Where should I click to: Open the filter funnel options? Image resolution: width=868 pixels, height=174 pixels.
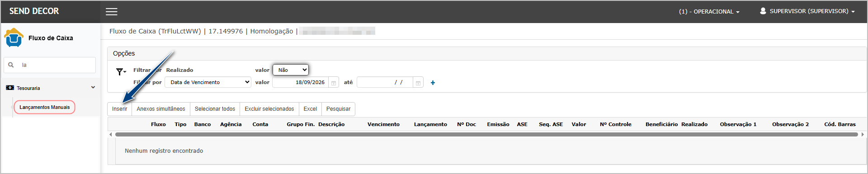tap(121, 71)
